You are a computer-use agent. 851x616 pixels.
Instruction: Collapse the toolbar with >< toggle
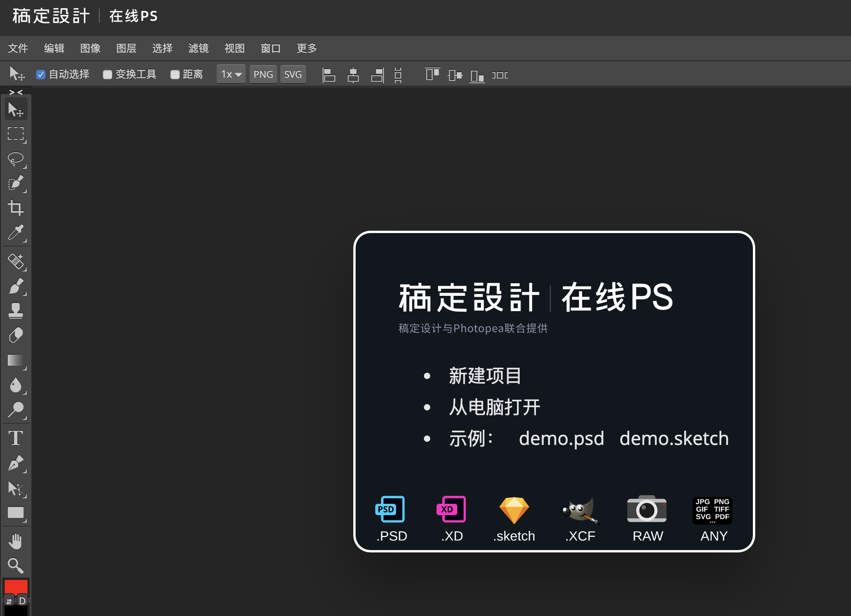(16, 92)
